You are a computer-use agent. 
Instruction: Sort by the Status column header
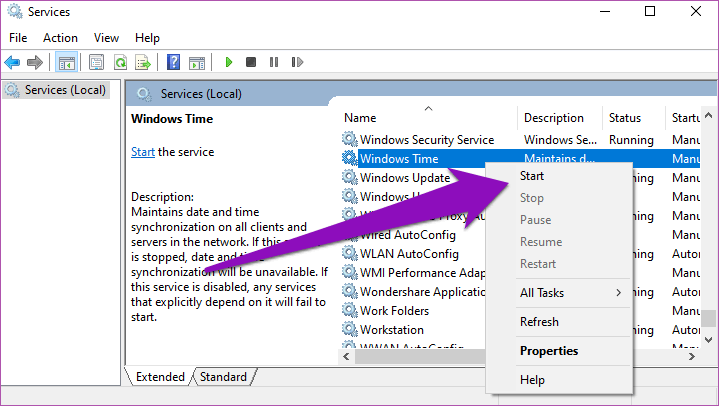coord(634,117)
